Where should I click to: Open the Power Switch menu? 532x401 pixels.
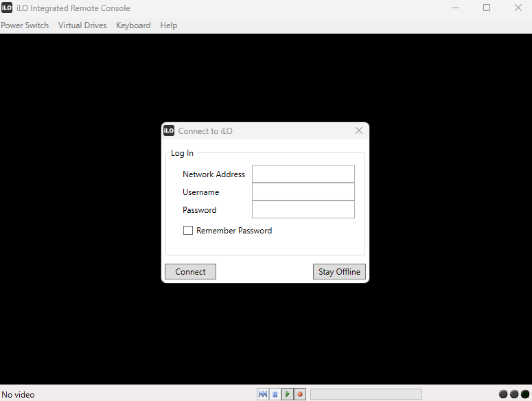[25, 25]
